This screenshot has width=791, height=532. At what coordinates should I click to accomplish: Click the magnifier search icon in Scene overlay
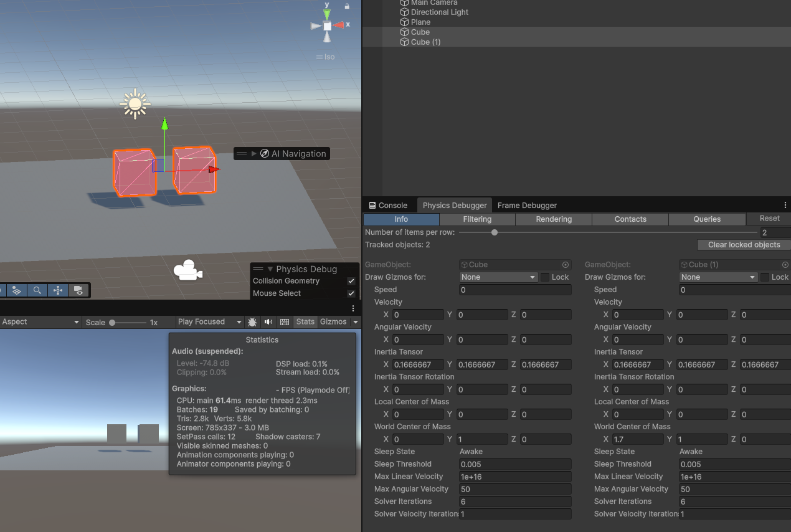[x=37, y=290]
